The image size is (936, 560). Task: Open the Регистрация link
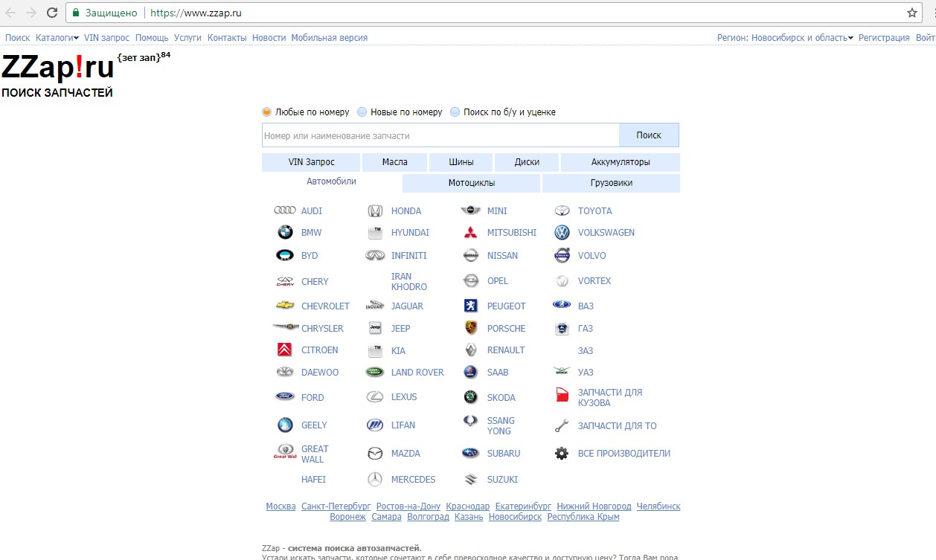coord(884,37)
